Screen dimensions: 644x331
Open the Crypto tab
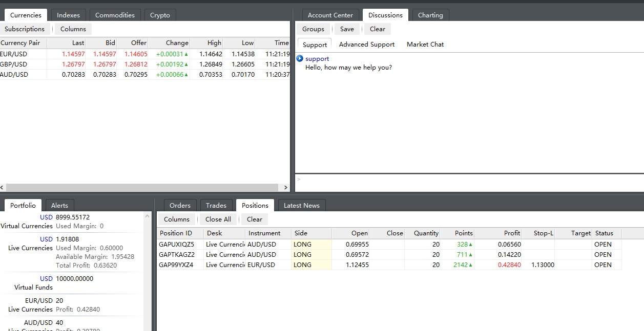[160, 15]
